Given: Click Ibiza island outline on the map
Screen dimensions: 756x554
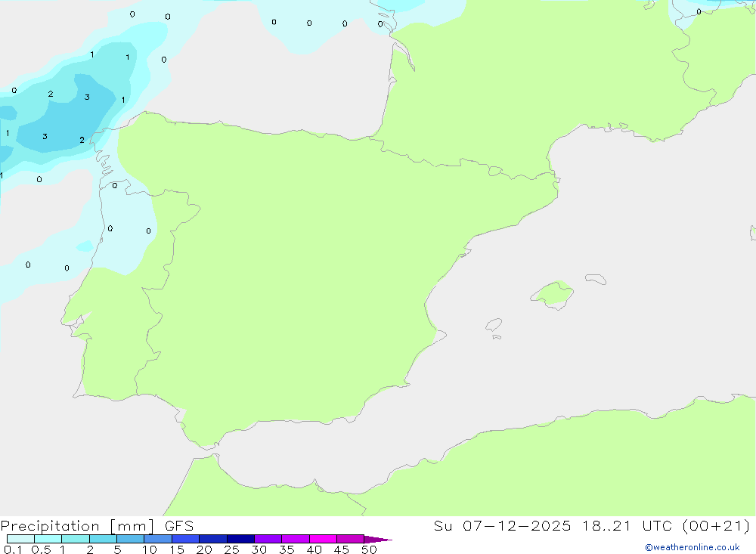Looking at the screenshot, I should [x=494, y=324].
